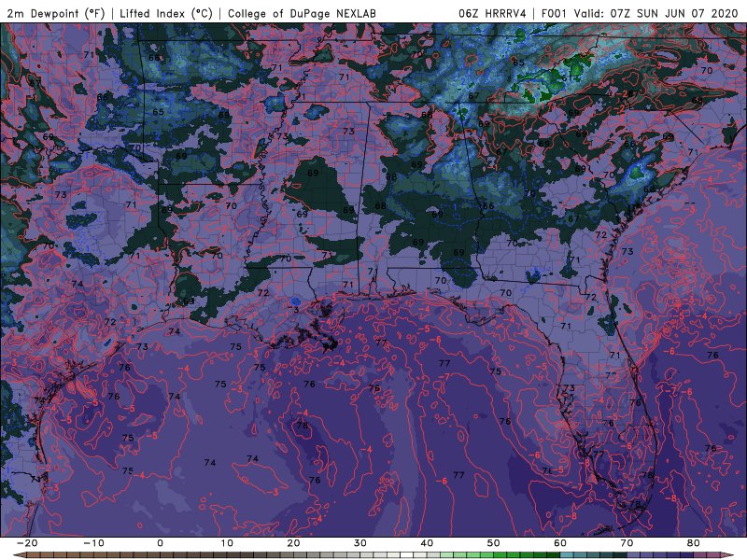Click the '-10' label on the color scale
Screen dimensions: 747x560
(x=93, y=543)
